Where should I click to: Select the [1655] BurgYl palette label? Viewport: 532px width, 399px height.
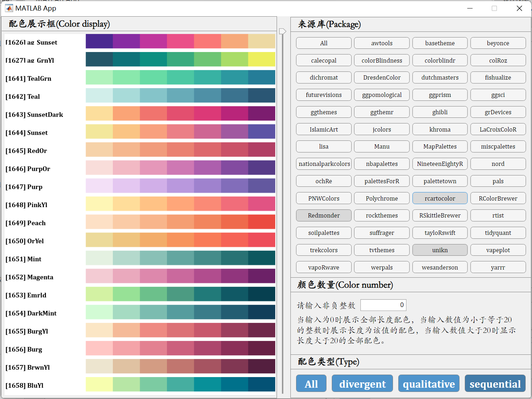tap(27, 331)
